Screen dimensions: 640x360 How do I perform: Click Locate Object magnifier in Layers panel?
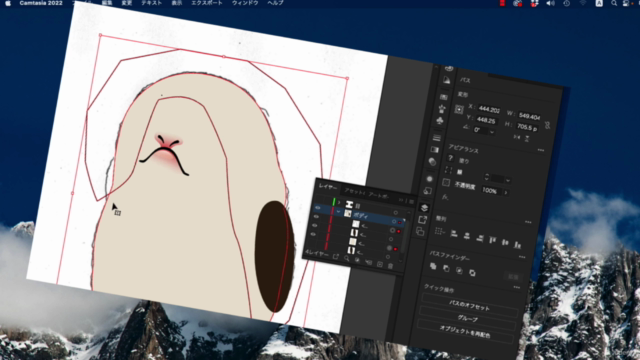(347, 258)
